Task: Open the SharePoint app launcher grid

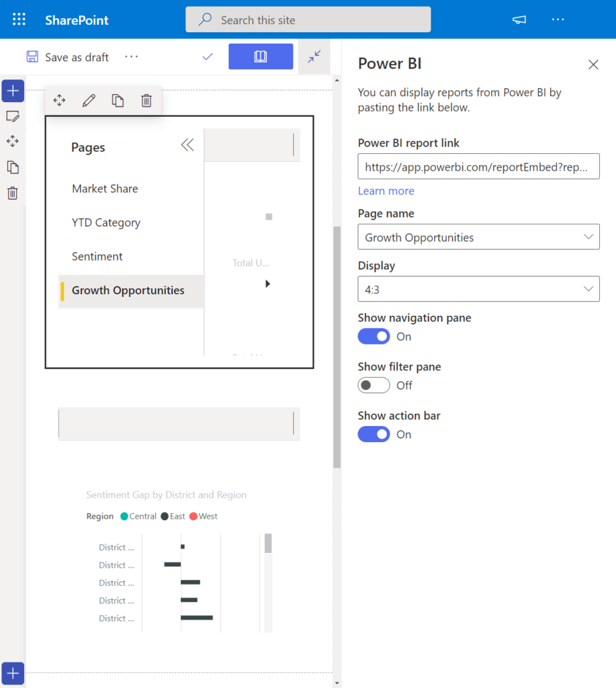Action: pyautogui.click(x=19, y=19)
